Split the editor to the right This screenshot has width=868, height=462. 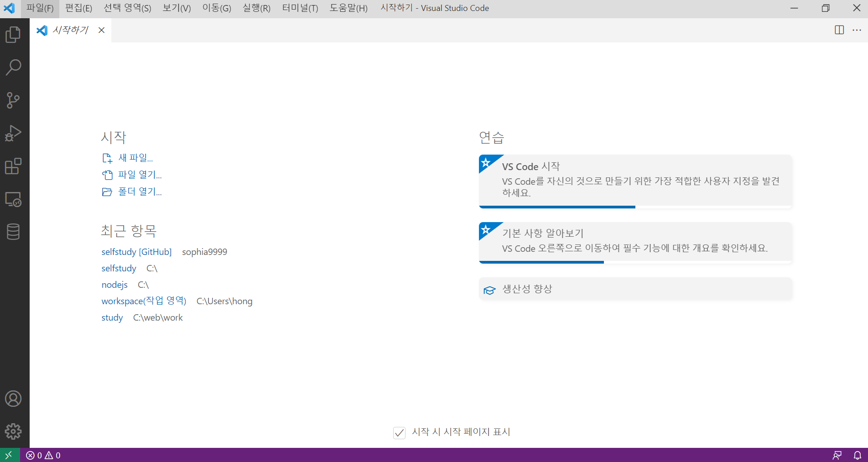point(839,30)
